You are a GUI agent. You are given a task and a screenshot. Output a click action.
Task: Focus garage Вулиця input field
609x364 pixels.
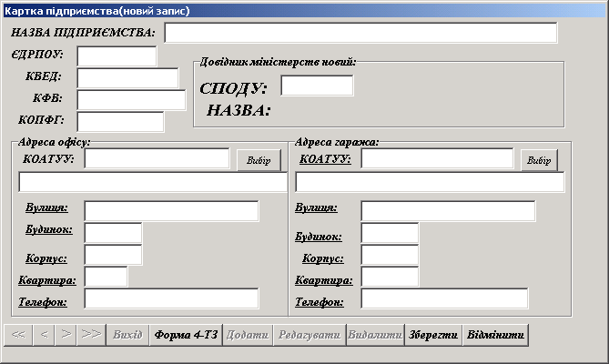pos(448,211)
